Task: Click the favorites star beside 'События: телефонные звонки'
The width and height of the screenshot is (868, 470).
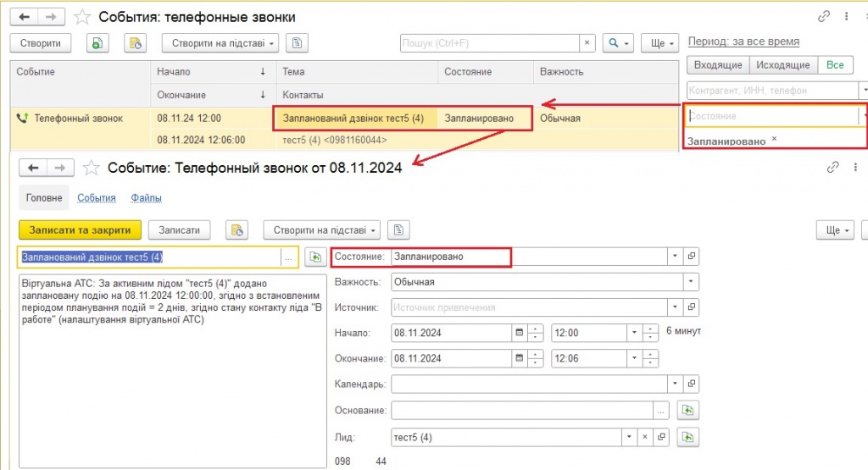Action: coord(82,17)
